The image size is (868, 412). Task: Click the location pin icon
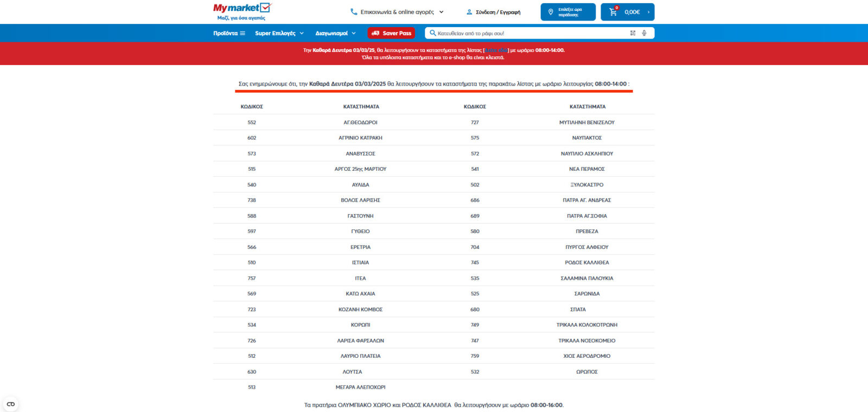coord(551,12)
